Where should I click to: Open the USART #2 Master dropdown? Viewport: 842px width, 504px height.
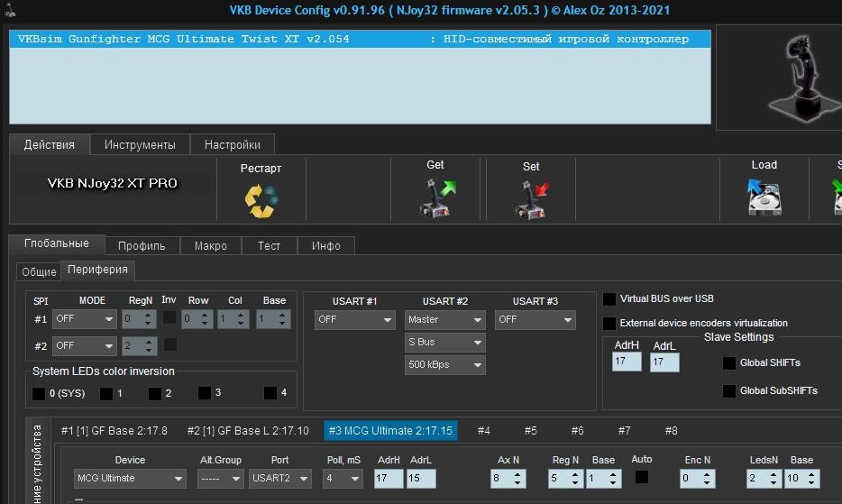click(x=445, y=320)
